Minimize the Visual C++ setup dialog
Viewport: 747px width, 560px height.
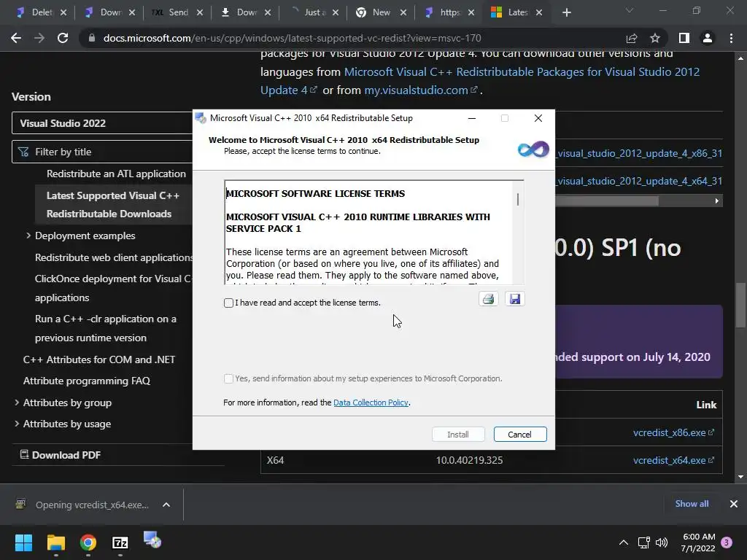point(472,118)
